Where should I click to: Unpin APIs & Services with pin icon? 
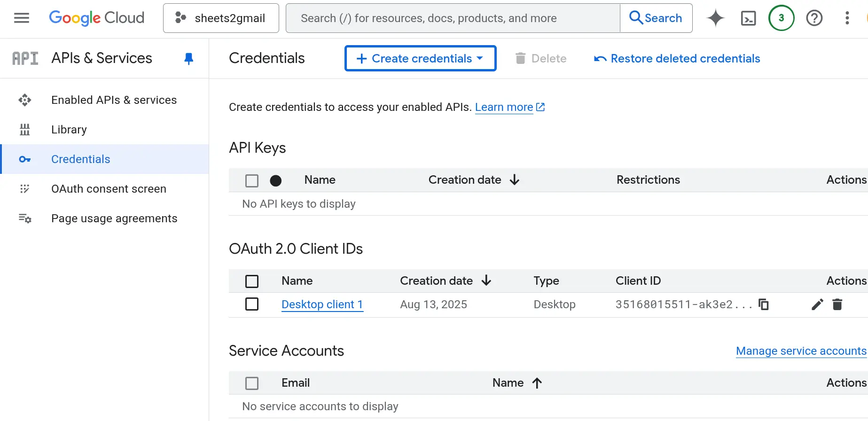pyautogui.click(x=188, y=58)
